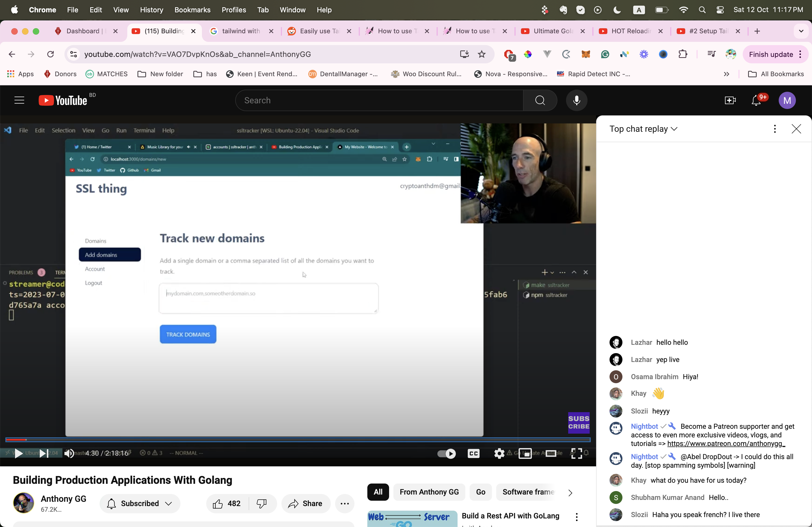
Task: Play the paused video
Action: point(19,453)
